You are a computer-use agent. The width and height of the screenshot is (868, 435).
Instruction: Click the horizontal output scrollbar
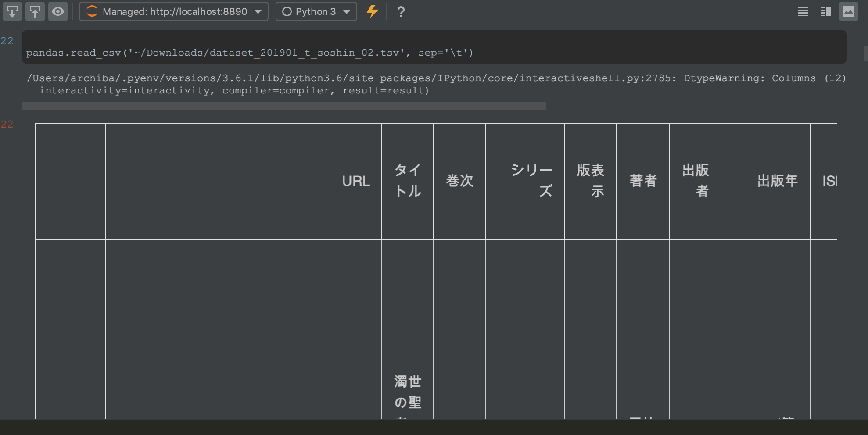284,106
